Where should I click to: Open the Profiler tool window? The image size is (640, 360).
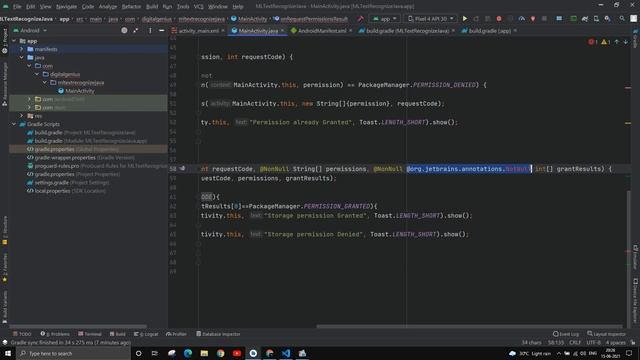pyautogui.click(x=176, y=334)
